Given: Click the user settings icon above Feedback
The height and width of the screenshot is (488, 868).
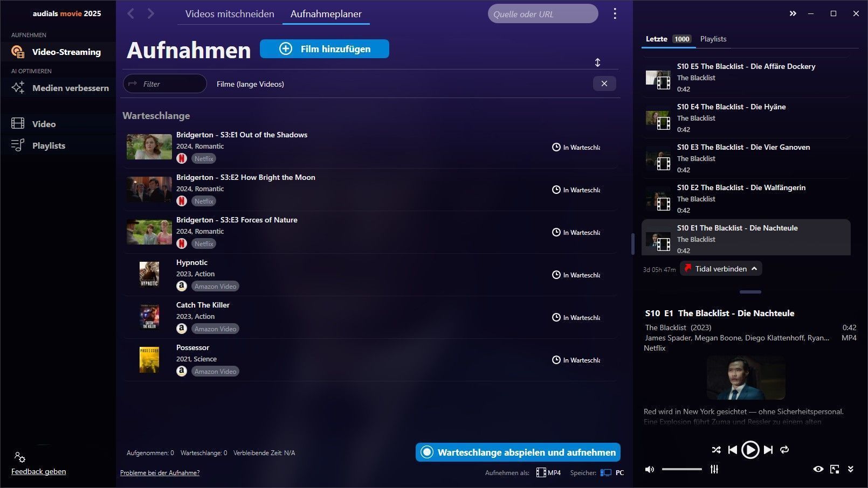Looking at the screenshot, I should 20,457.
